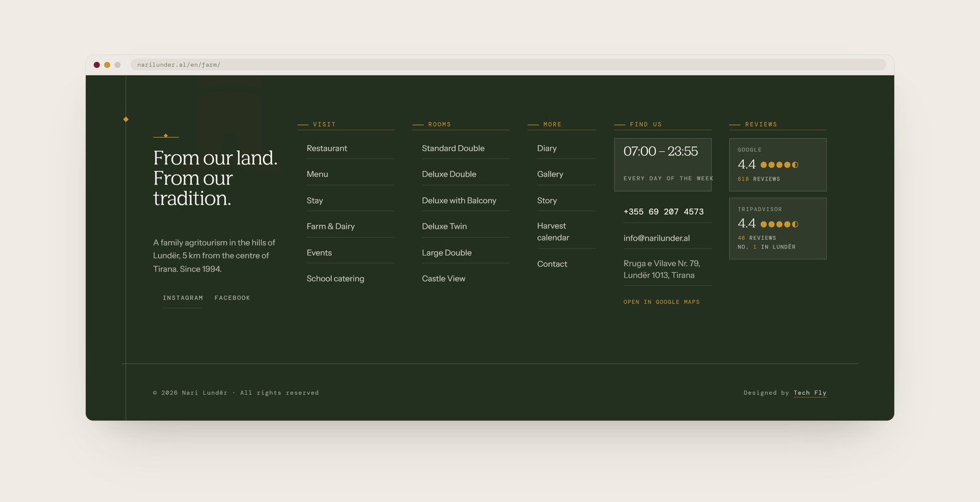Open the Diary link
Screen dimensions: 980x502
(x=547, y=148)
